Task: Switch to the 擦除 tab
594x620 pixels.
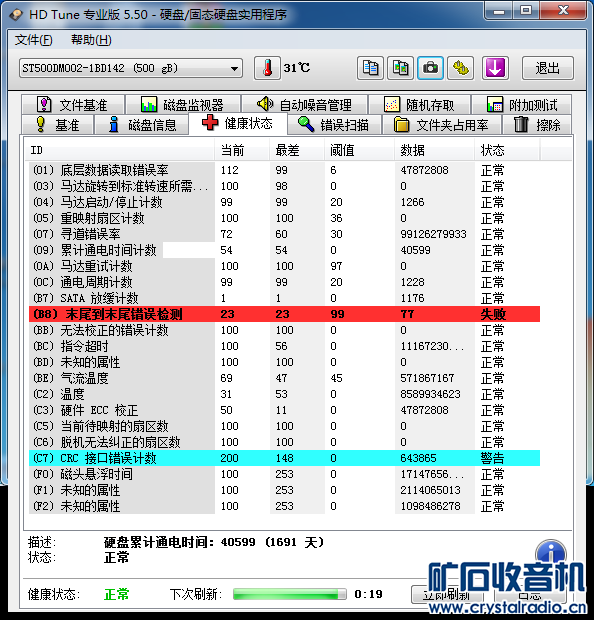Action: tap(537, 125)
